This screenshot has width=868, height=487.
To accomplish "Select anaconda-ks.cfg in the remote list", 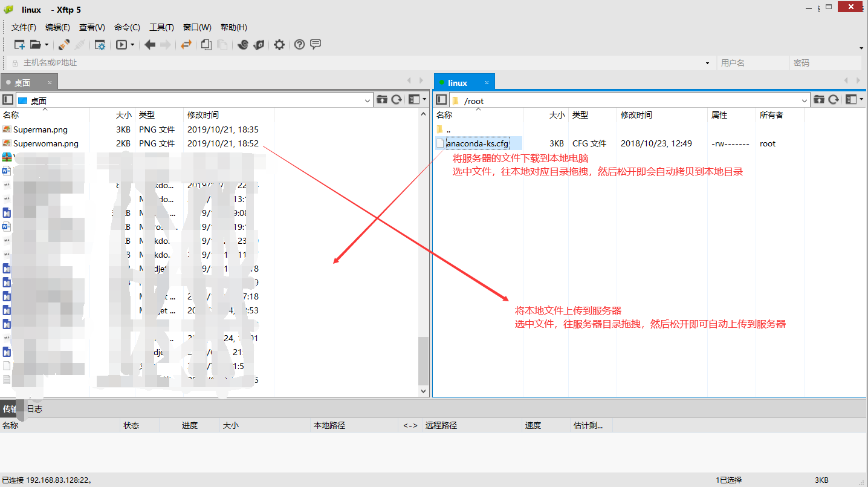I will point(478,143).
